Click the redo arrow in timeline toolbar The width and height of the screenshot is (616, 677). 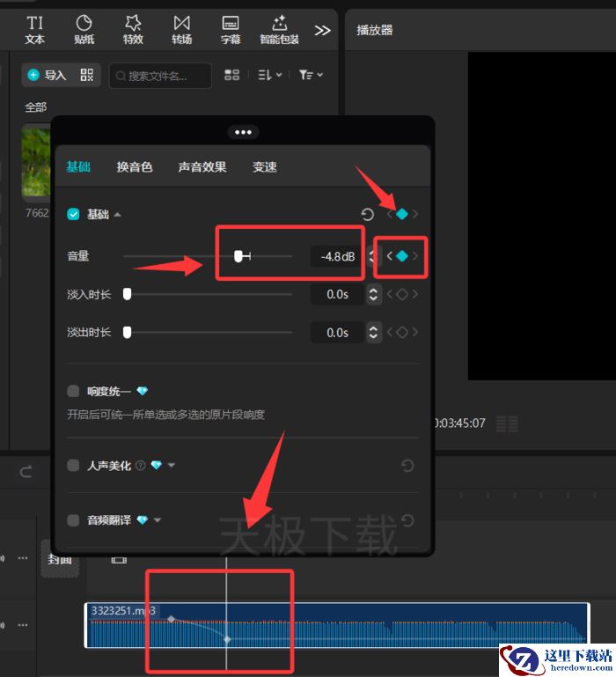pyautogui.click(x=26, y=472)
